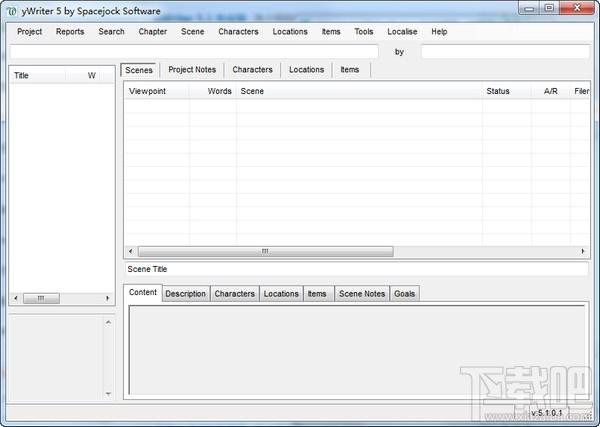Open the Localise menu
The image size is (600, 427).
point(402,32)
